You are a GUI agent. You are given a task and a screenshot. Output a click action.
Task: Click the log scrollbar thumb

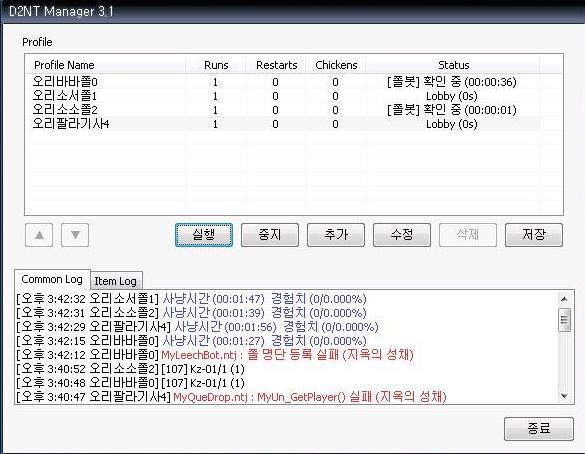tap(564, 319)
